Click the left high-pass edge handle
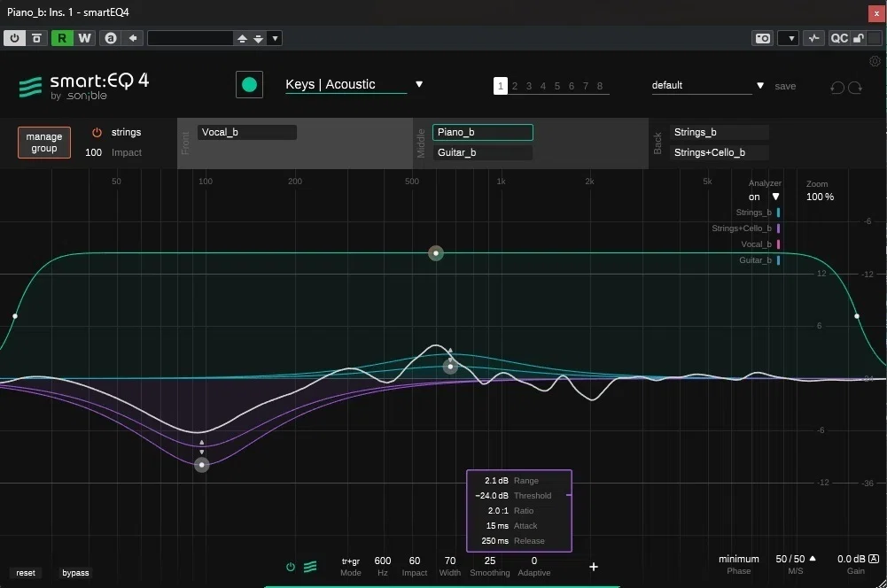887x588 pixels. click(15, 316)
